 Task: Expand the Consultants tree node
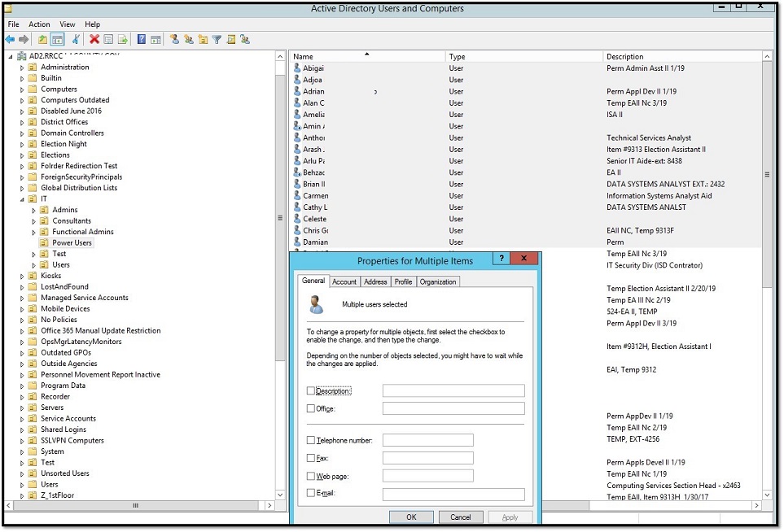[34, 221]
